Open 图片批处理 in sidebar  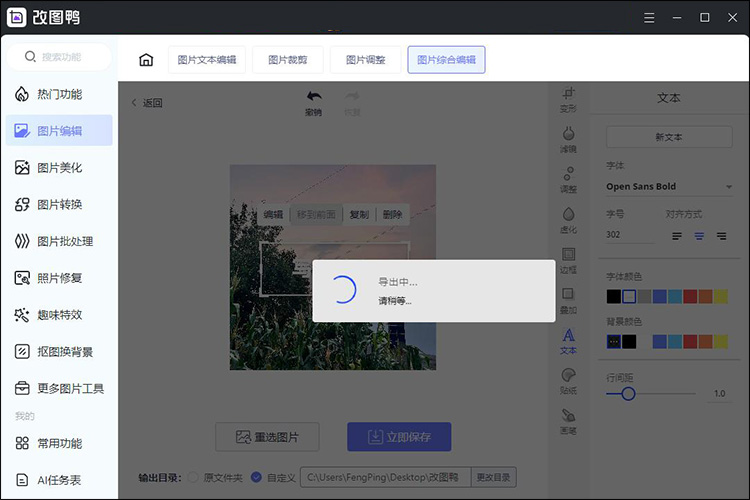click(x=59, y=241)
